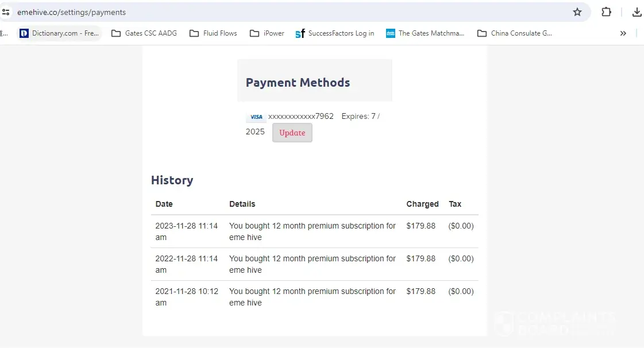Screen dimensions: 644x348
Task: Show hidden bookmarks with the chevron
Action: [x=623, y=33]
